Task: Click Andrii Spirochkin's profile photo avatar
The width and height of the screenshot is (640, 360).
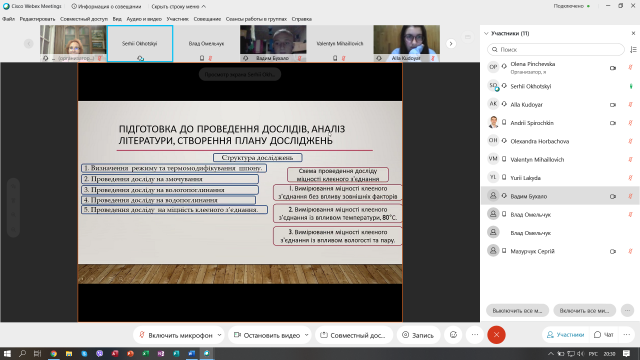Action: tap(493, 122)
